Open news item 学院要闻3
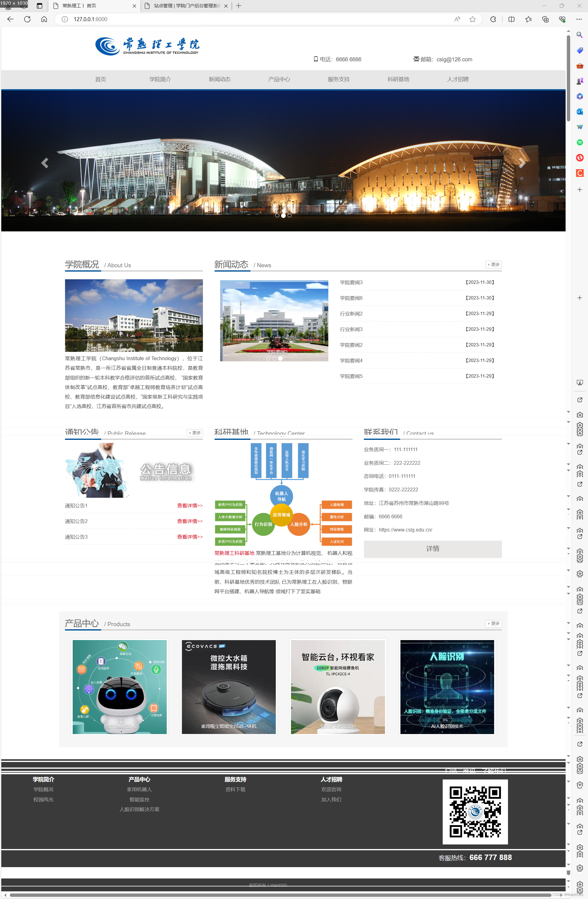Viewport: 588px width, 899px height. [351, 283]
